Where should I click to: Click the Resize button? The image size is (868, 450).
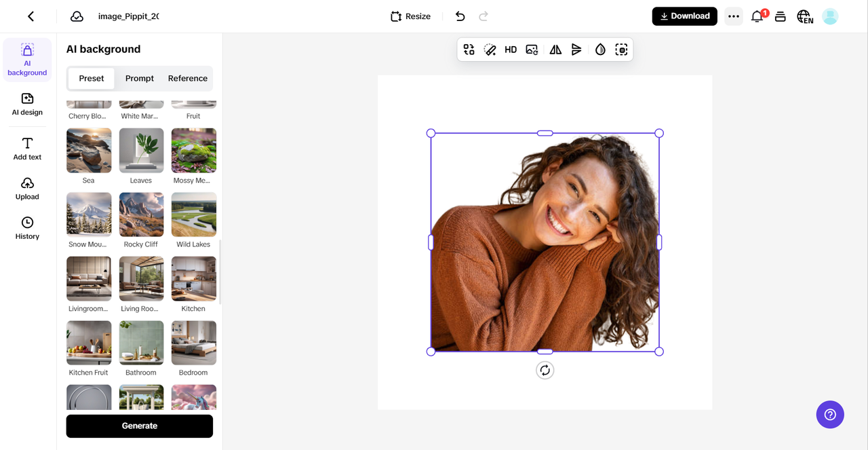[411, 16]
